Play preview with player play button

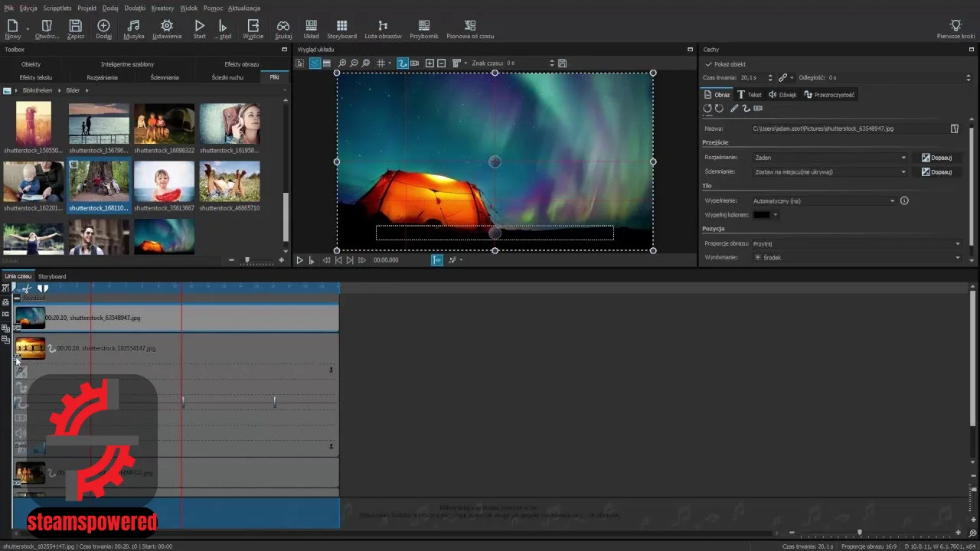(300, 260)
